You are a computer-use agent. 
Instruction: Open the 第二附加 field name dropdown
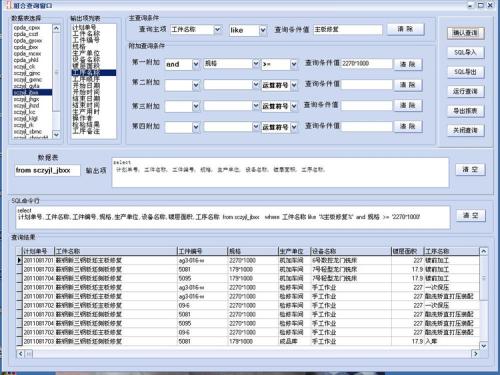(256, 85)
